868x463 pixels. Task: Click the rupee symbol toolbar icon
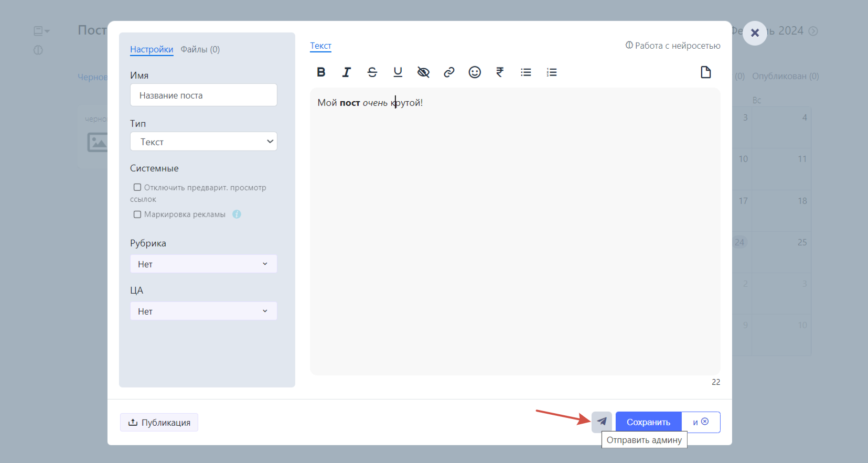(500, 72)
